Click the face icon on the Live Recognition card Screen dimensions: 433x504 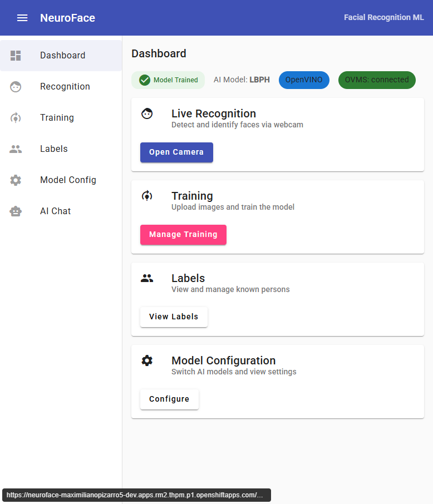click(x=147, y=113)
